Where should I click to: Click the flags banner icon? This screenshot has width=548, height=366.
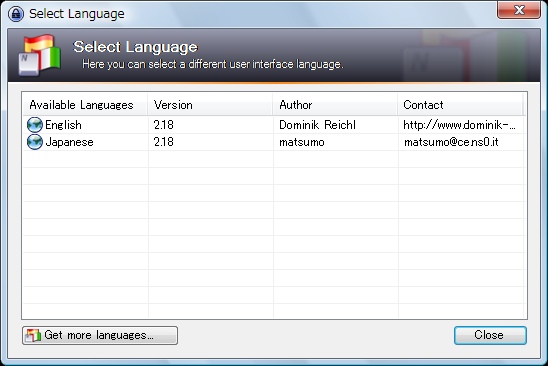[39, 55]
